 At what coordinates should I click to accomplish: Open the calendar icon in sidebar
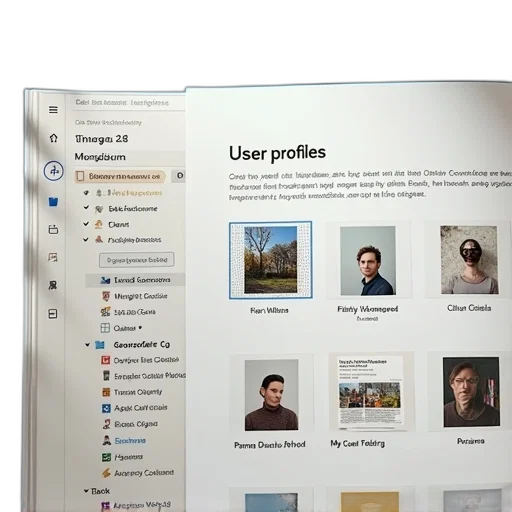point(53,229)
